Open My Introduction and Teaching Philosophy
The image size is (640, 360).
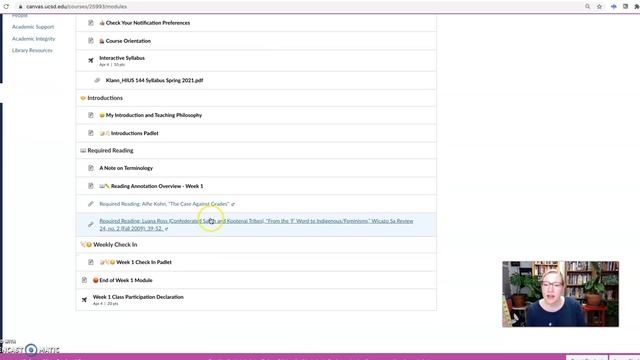[154, 115]
